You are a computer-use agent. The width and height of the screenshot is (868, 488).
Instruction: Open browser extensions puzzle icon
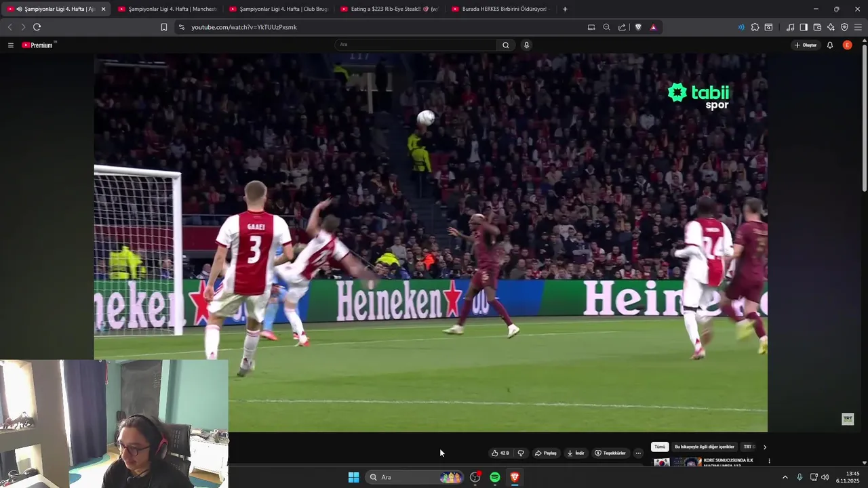(x=755, y=27)
